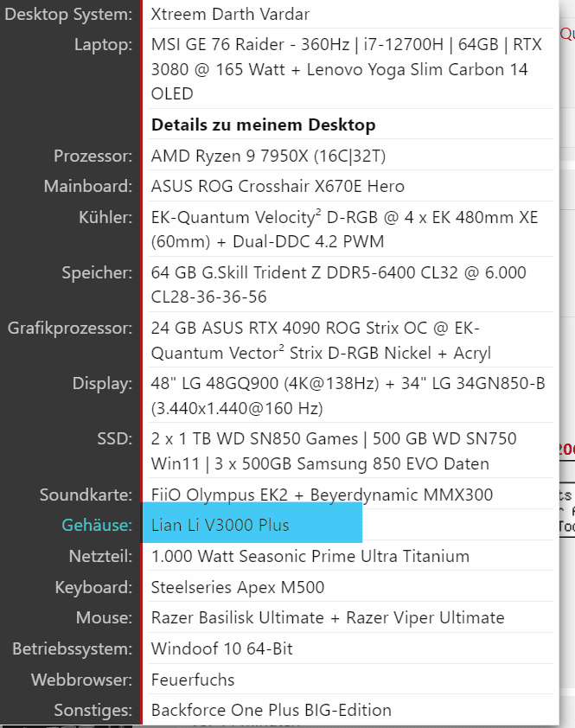The height and width of the screenshot is (728, 575).
Task: Click the Backforce One Plus BIG-Edition entry
Action: [272, 711]
